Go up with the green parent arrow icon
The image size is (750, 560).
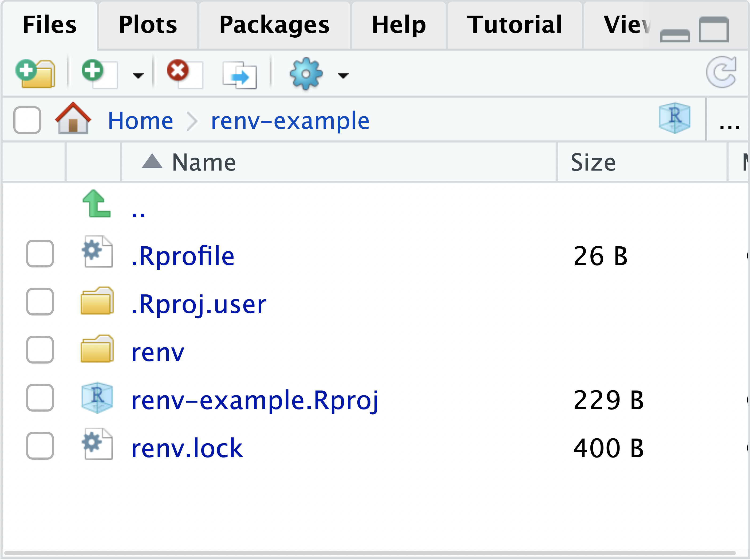(96, 203)
